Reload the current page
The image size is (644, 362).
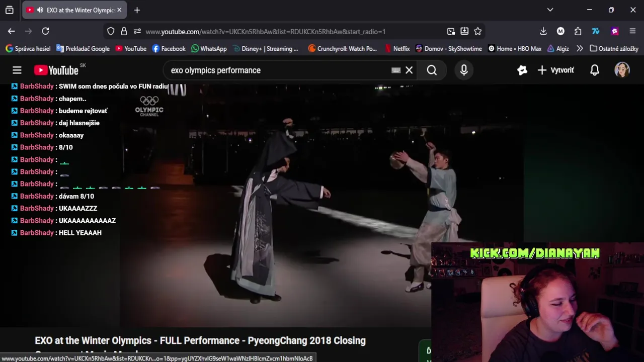(45, 31)
